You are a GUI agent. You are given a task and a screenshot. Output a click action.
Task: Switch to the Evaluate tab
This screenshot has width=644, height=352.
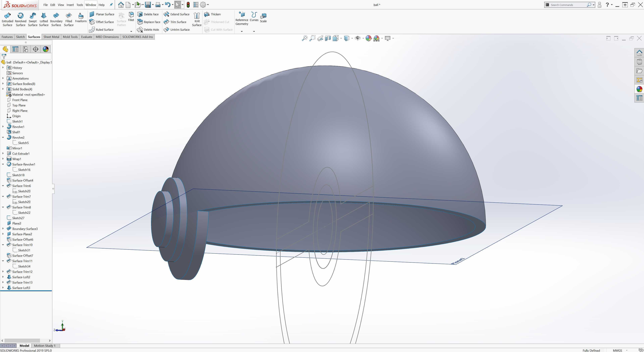click(87, 37)
